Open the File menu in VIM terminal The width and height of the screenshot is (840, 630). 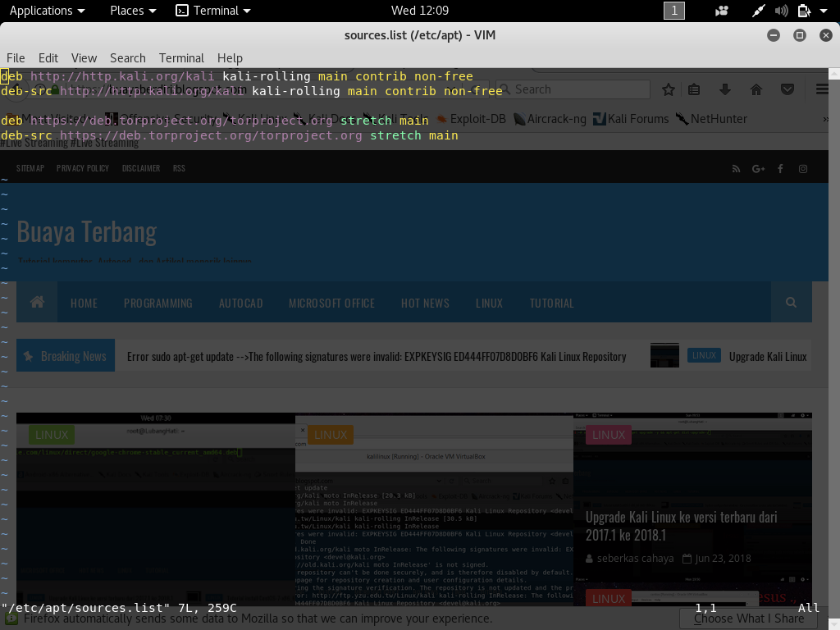(16, 58)
